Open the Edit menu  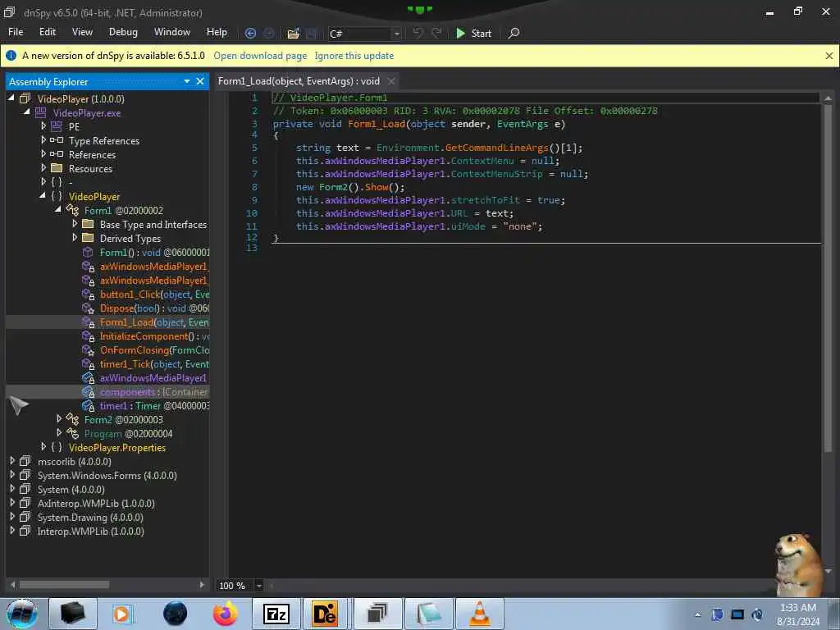(x=47, y=32)
